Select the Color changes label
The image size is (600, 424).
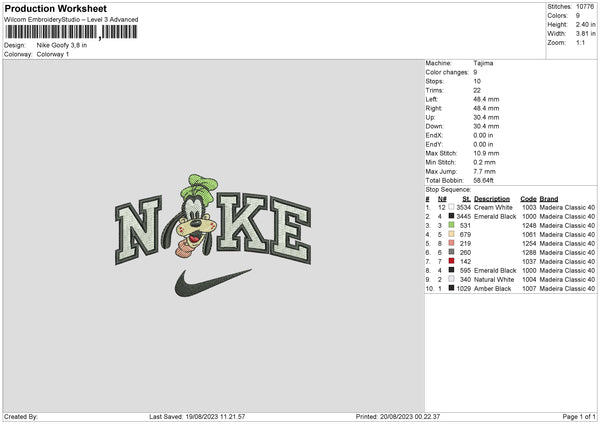(447, 72)
